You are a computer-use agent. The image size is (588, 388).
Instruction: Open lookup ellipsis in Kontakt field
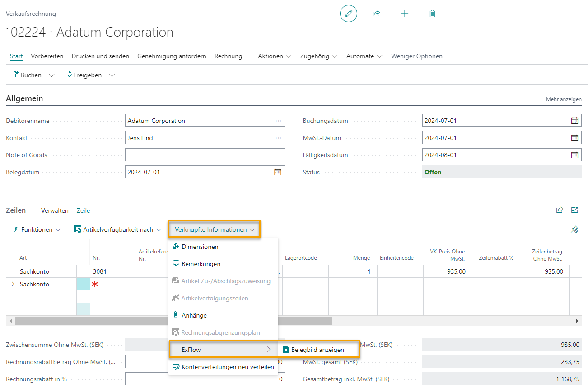pyautogui.click(x=279, y=138)
